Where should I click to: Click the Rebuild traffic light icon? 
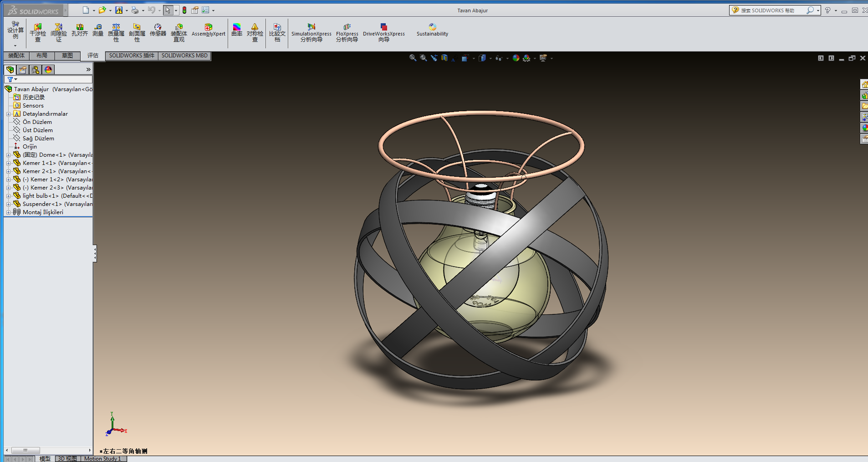[184, 10]
